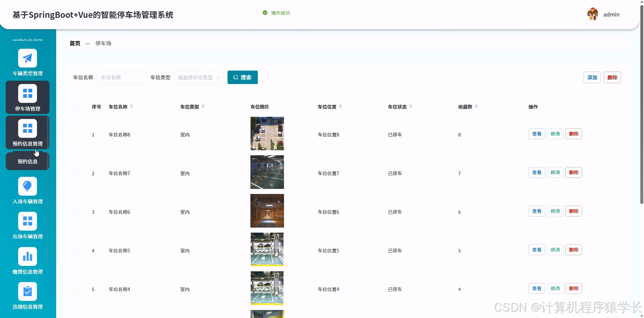This screenshot has width=644, height=318.
Task: Sort by 车位名称 column arrows
Action: [131, 107]
